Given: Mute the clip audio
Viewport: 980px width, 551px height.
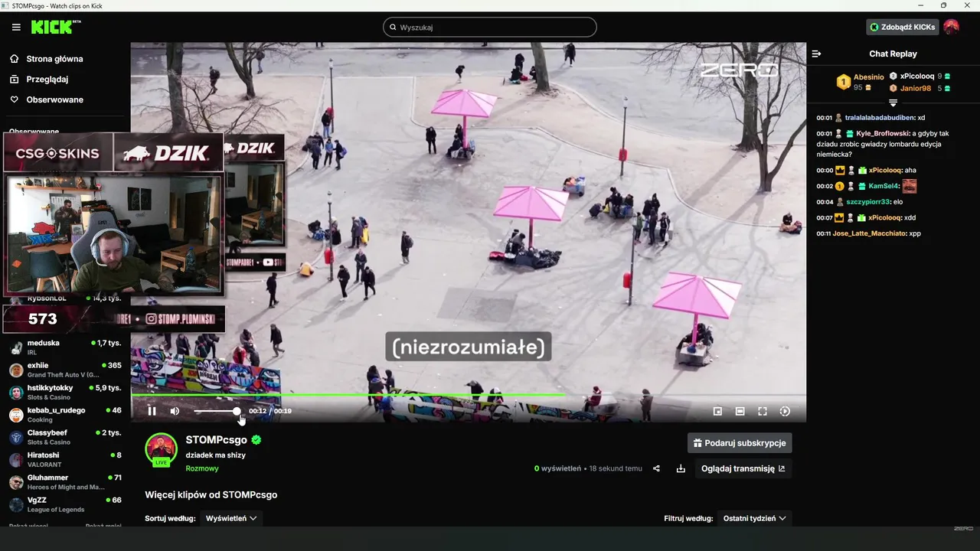Looking at the screenshot, I should pyautogui.click(x=175, y=411).
